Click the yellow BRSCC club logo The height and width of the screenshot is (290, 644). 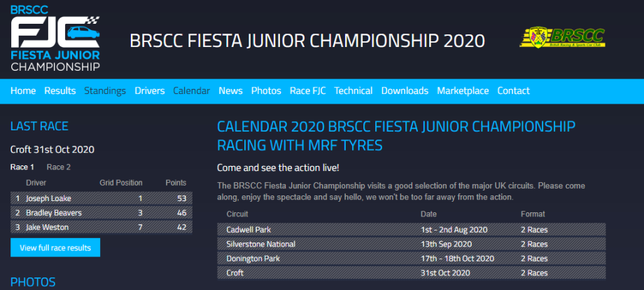click(x=562, y=38)
